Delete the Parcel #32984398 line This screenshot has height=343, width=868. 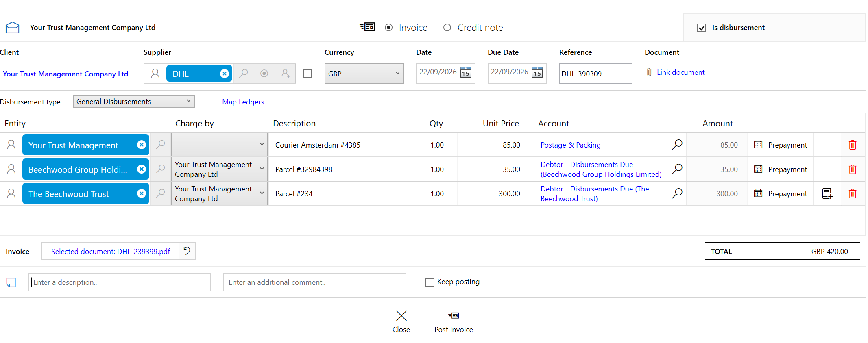853,169
